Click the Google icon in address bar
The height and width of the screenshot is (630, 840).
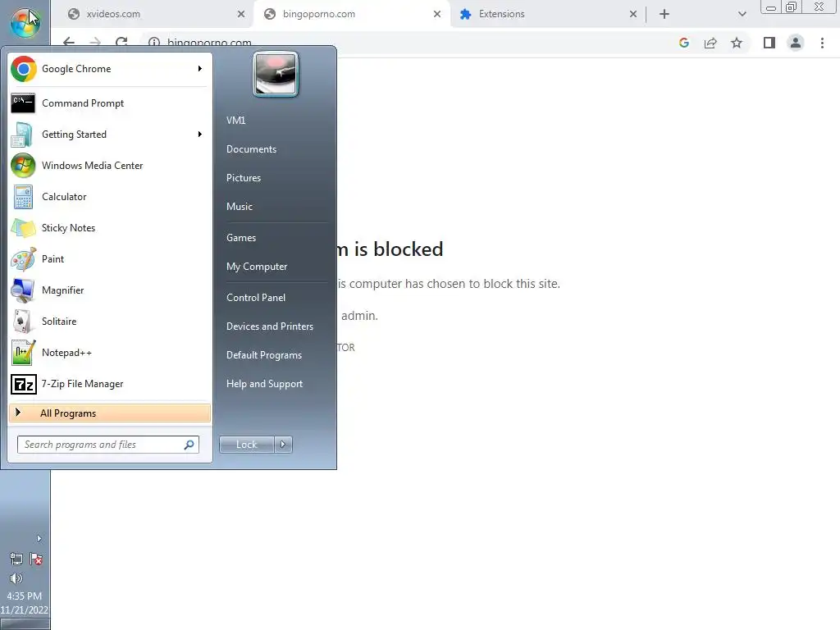[684, 43]
